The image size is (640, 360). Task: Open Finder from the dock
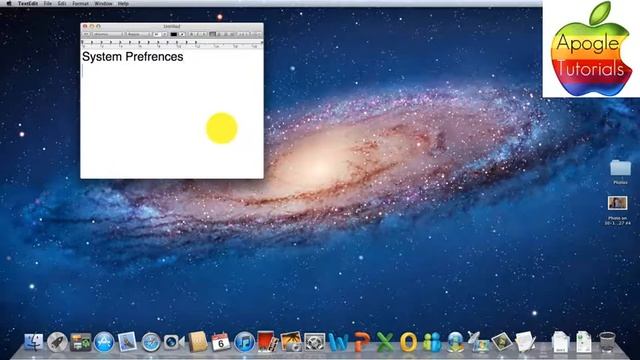tap(33, 342)
